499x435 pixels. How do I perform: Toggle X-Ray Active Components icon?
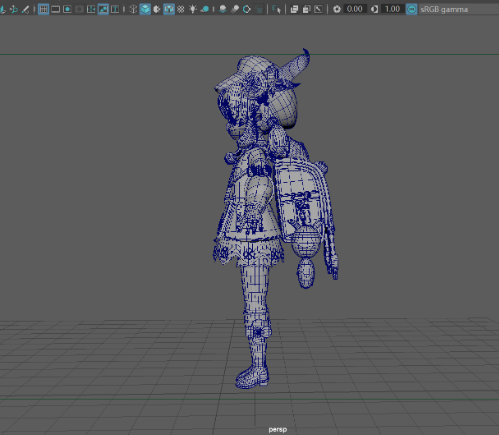pyautogui.click(x=306, y=9)
